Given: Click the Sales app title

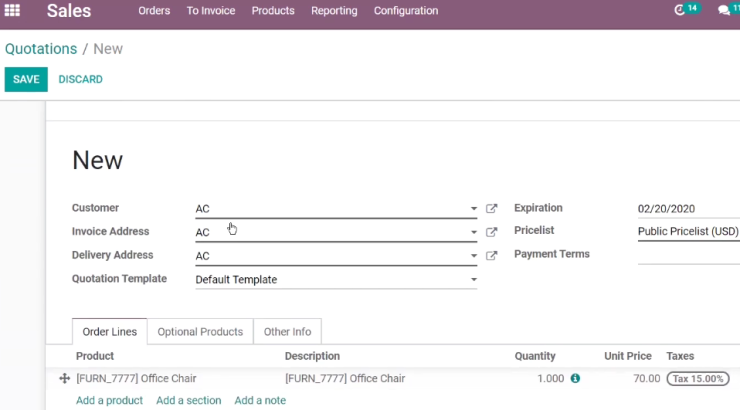Looking at the screenshot, I should (69, 10).
